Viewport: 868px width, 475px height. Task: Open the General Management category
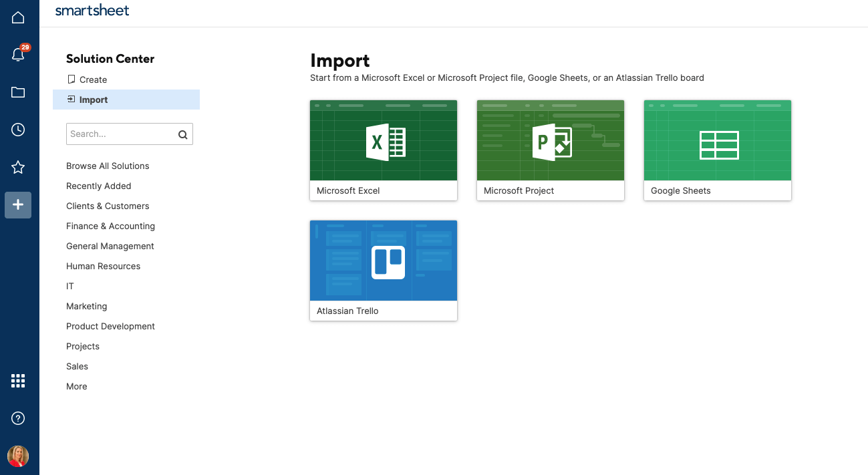click(110, 246)
